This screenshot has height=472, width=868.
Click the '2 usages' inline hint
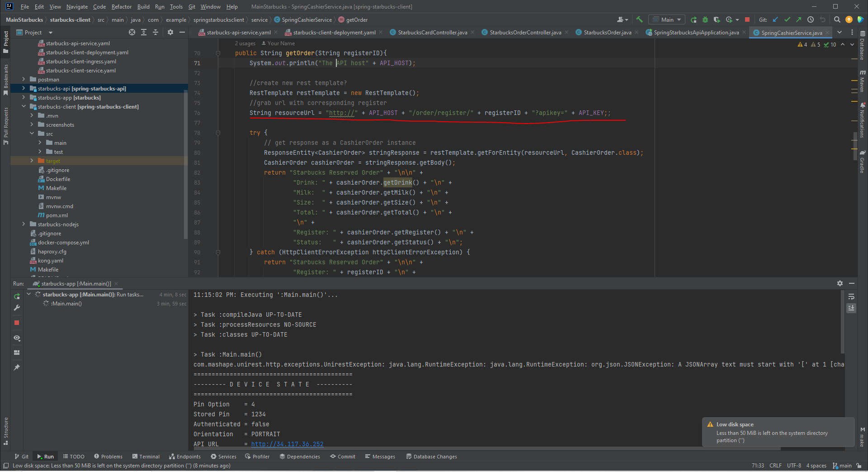pos(245,43)
